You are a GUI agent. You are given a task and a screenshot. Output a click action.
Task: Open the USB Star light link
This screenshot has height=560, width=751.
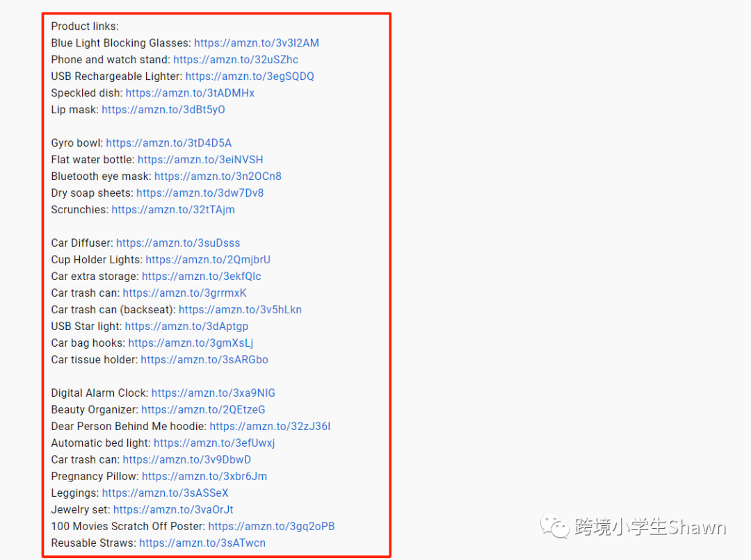click(186, 327)
